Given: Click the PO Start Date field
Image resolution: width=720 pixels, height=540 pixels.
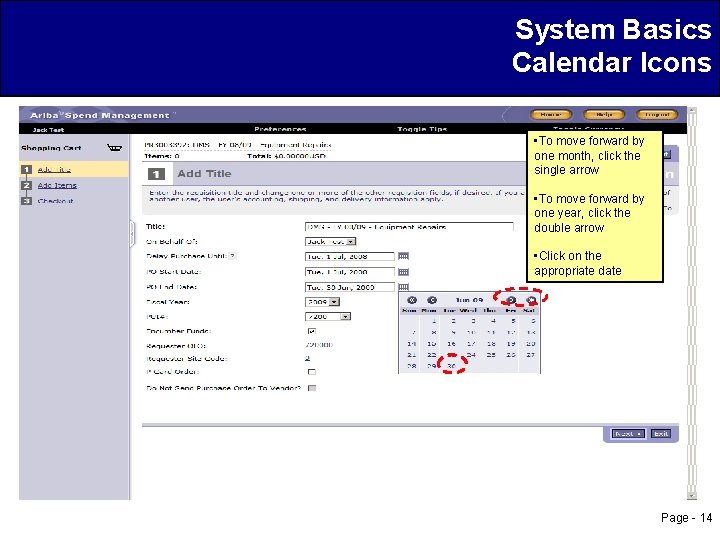Looking at the screenshot, I should [349, 272].
